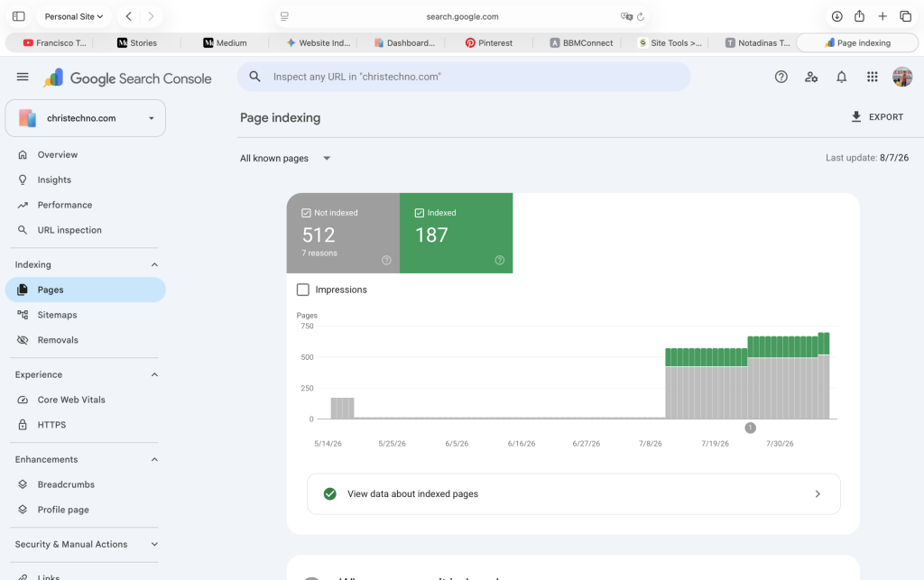Enable the Impressions checkbox

coord(303,290)
